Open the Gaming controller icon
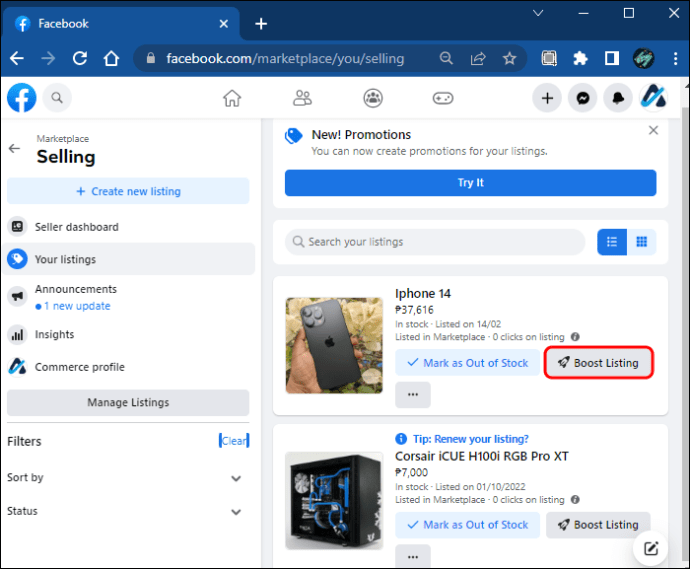The image size is (690, 569). point(443,98)
